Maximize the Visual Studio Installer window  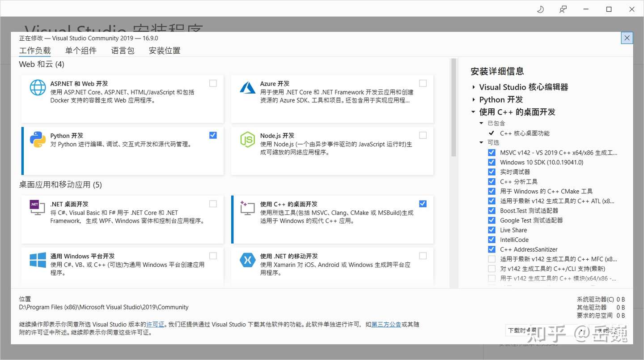609,9
